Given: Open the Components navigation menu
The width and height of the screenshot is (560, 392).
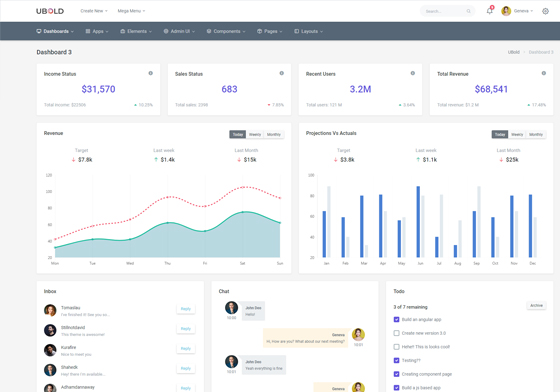Looking at the screenshot, I should [x=226, y=31].
